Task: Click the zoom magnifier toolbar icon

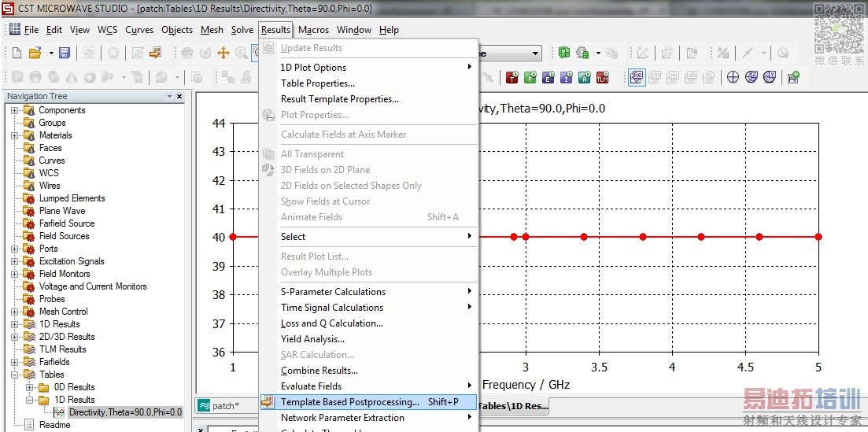Action: click(x=242, y=54)
